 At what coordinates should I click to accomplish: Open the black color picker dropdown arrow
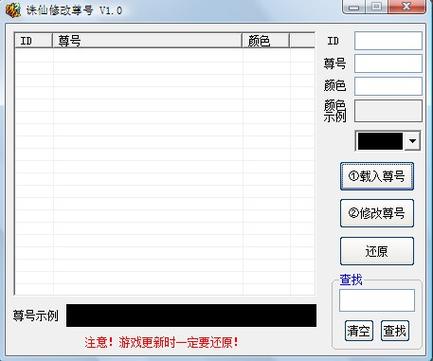point(412,141)
